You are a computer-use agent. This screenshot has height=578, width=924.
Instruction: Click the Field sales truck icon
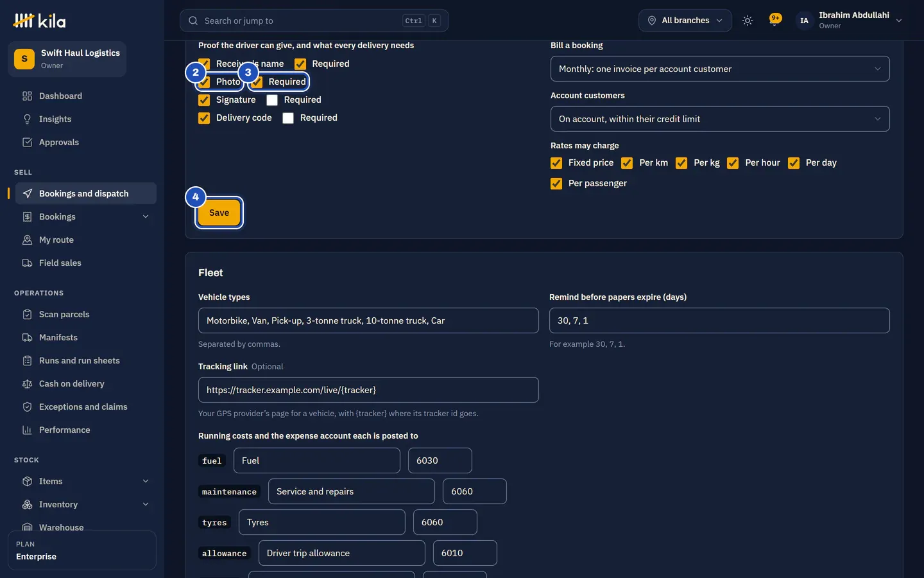coord(27,263)
